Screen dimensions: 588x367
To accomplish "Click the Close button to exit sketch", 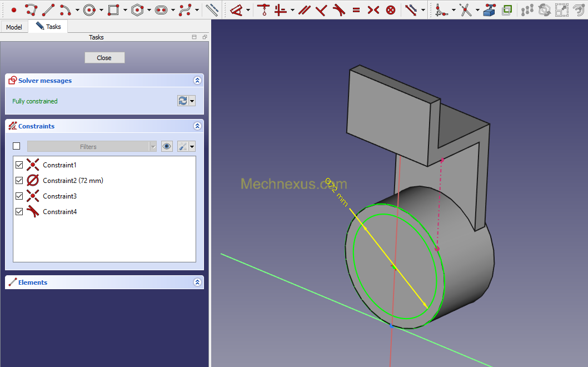I will pyautogui.click(x=104, y=58).
